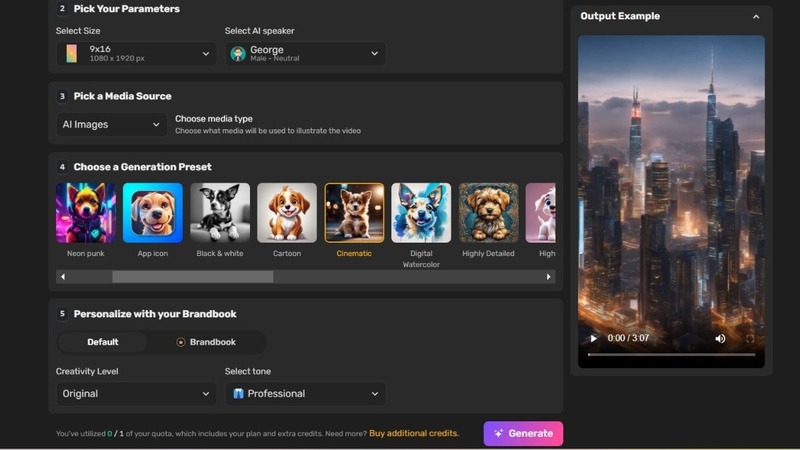Image resolution: width=800 pixels, height=450 pixels.
Task: Play the output example video
Action: 594,339
